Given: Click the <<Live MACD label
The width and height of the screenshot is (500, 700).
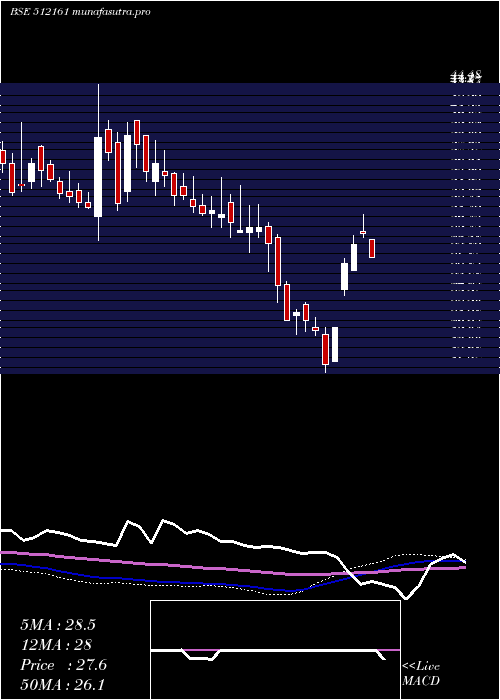Looking at the screenshot, I should [421, 674].
